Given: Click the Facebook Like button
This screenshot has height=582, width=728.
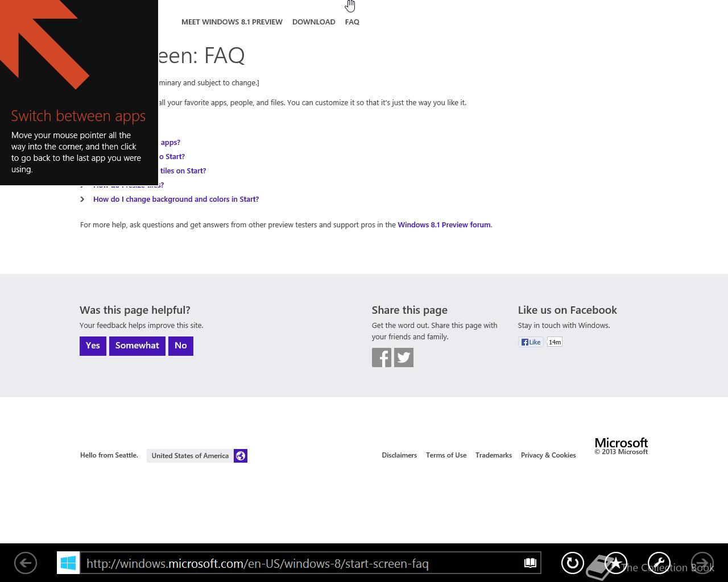Looking at the screenshot, I should tap(531, 342).
